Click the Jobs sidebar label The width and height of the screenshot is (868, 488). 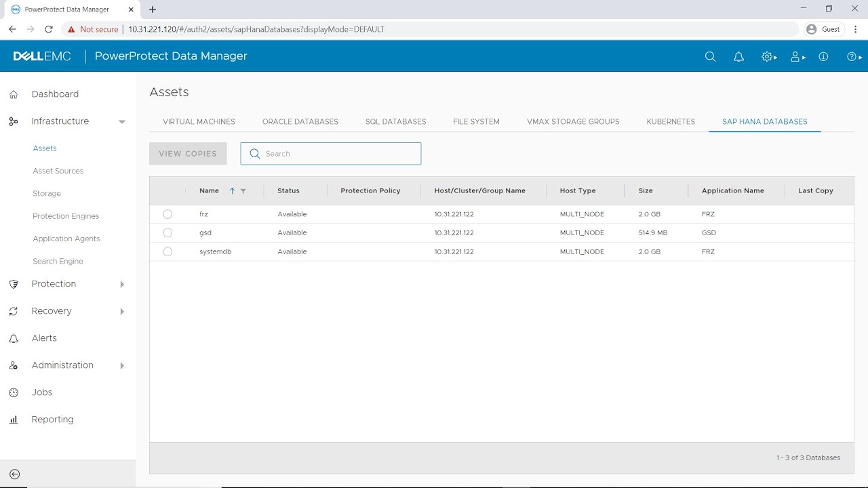(x=42, y=392)
